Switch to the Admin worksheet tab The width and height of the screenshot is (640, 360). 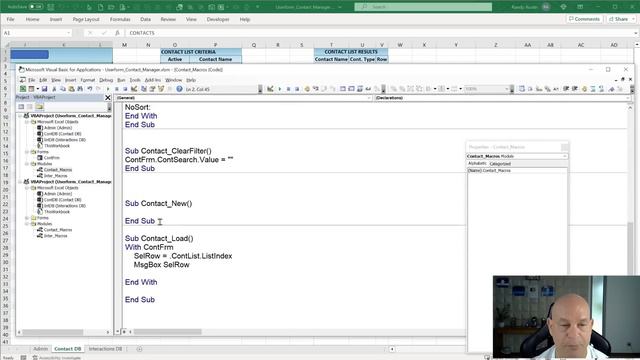click(40, 349)
